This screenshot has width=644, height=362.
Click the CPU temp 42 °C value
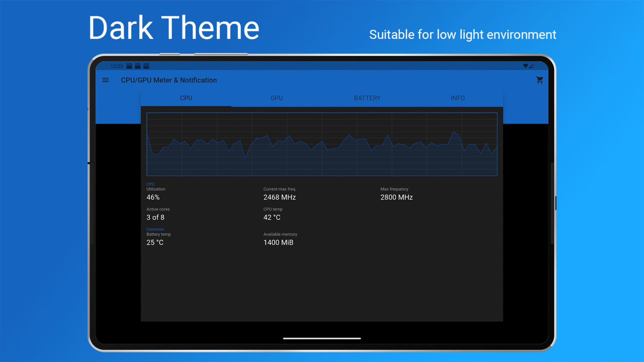click(x=271, y=217)
